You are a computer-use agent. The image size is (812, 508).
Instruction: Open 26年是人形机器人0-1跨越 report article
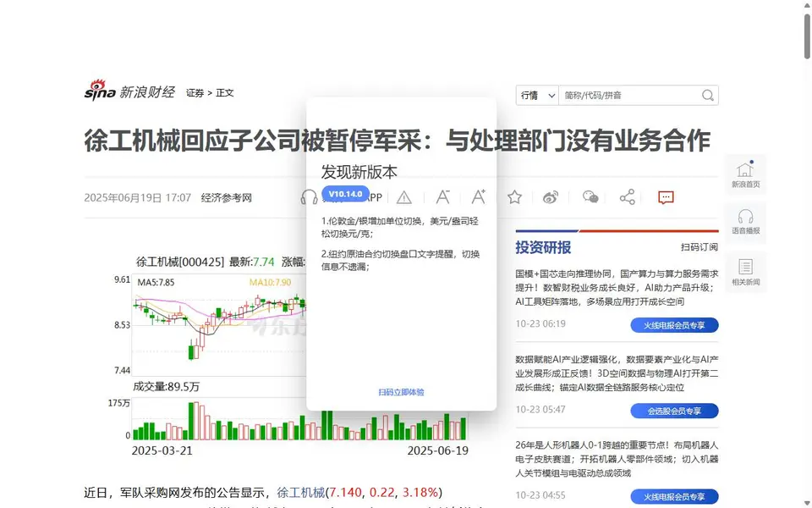coord(617,459)
